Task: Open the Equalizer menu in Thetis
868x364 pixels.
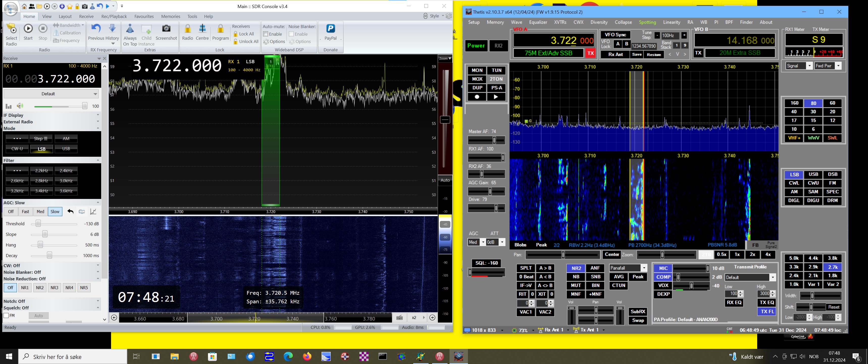Action: [x=538, y=22]
